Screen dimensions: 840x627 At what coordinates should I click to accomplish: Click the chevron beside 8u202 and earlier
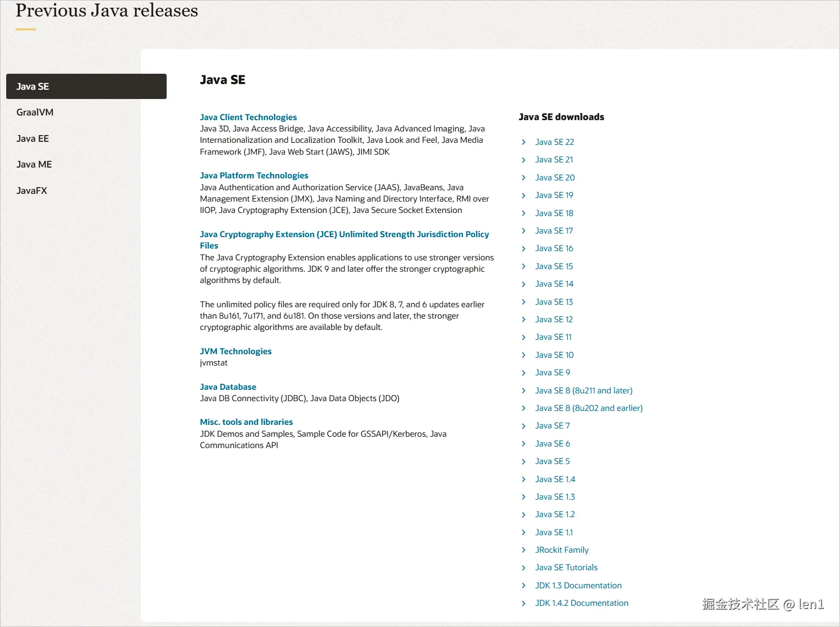coord(523,408)
